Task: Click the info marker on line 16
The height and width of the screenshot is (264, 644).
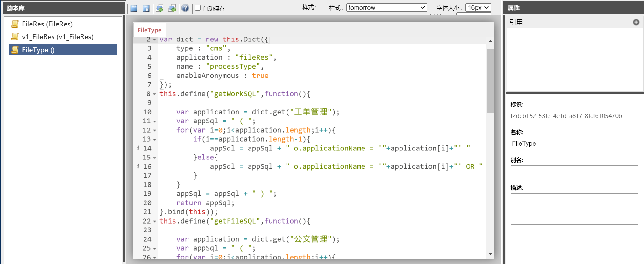Action: (x=138, y=166)
